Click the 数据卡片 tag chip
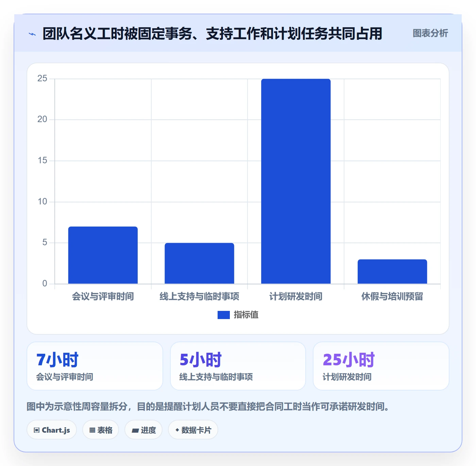The height and width of the screenshot is (466, 476). pos(193,430)
